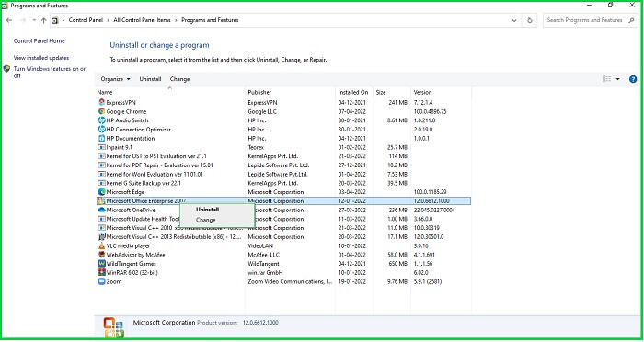Sort list by Installed On column header
The width and height of the screenshot is (644, 342).
(x=353, y=92)
